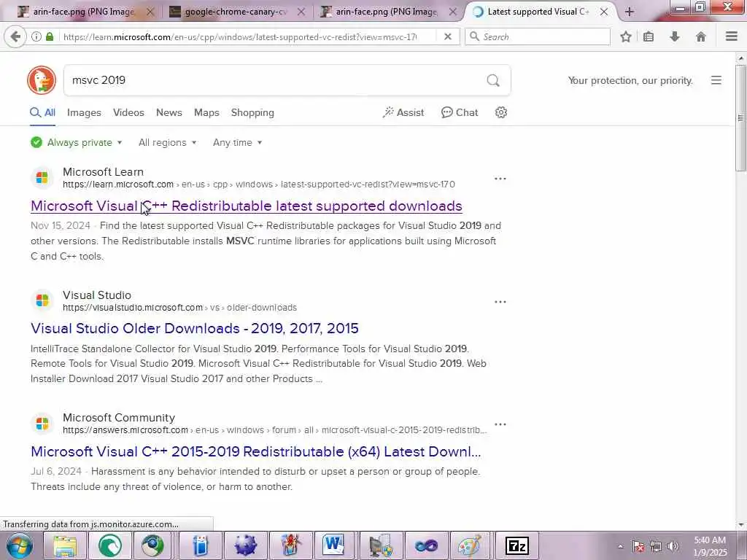Viewport: 747px width, 560px height.
Task: Select the All search tab
Action: click(x=43, y=112)
